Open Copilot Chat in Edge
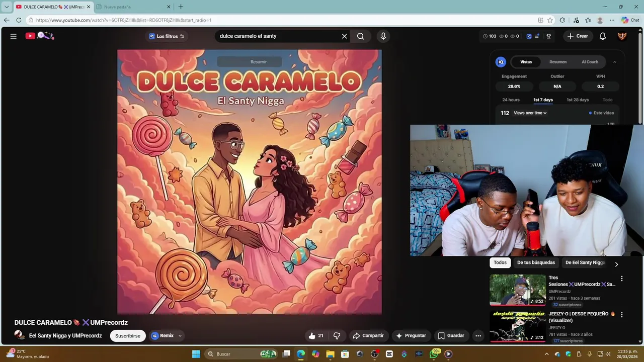The width and height of the screenshot is (644, 362). point(630,20)
